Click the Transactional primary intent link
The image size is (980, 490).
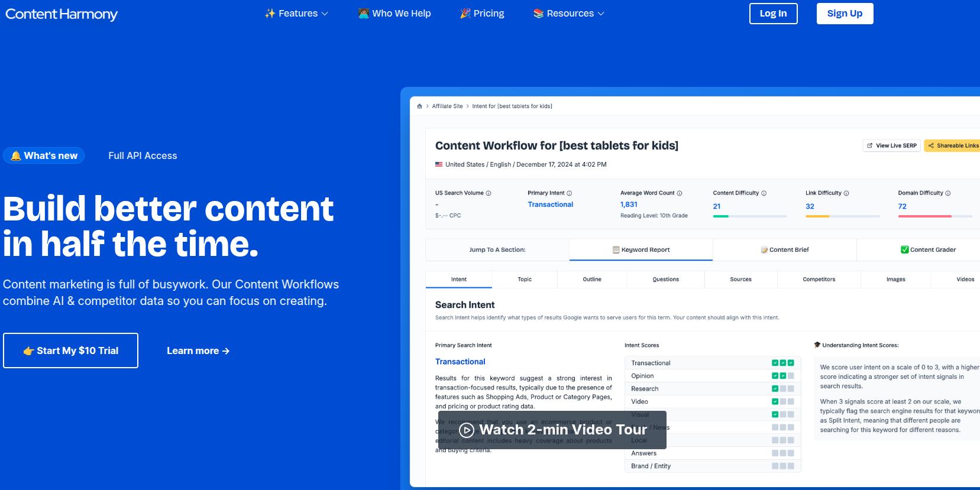460,362
